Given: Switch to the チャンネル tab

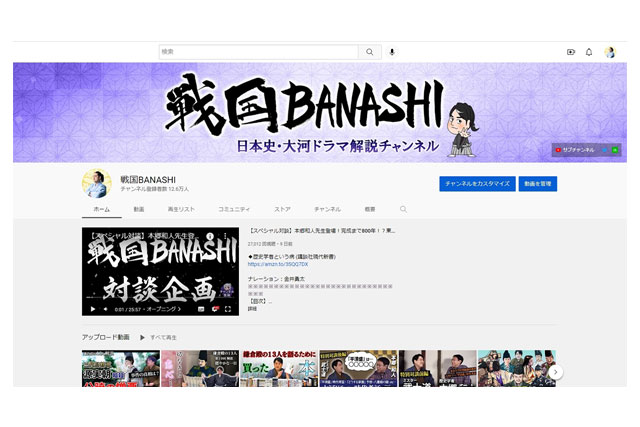Looking at the screenshot, I should pyautogui.click(x=327, y=209).
